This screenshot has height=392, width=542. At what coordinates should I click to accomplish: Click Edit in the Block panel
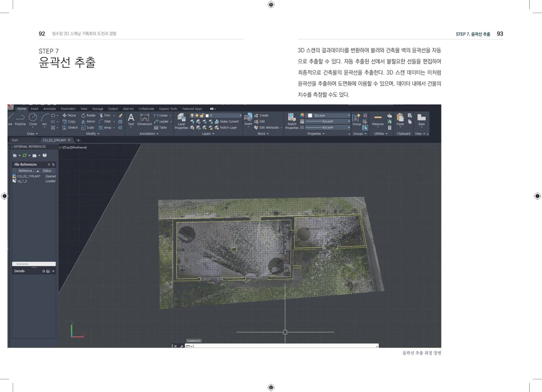click(x=259, y=121)
